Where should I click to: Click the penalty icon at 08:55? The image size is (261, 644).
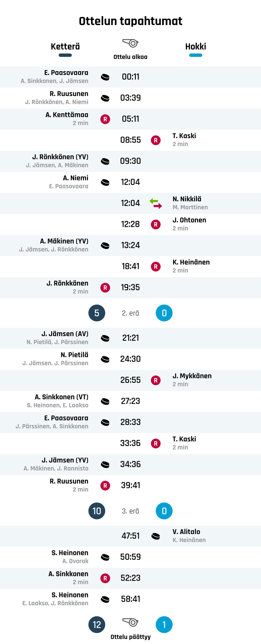(x=156, y=140)
